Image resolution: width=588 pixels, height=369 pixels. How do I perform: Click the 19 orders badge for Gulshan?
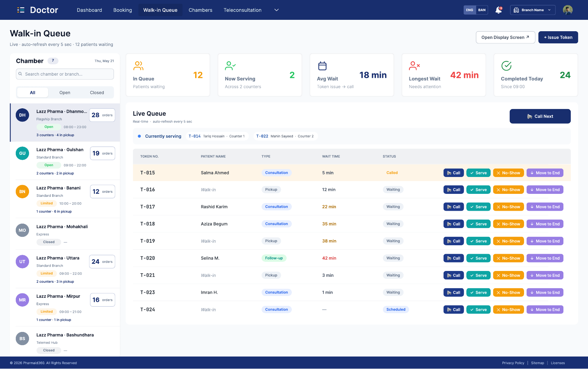click(102, 153)
